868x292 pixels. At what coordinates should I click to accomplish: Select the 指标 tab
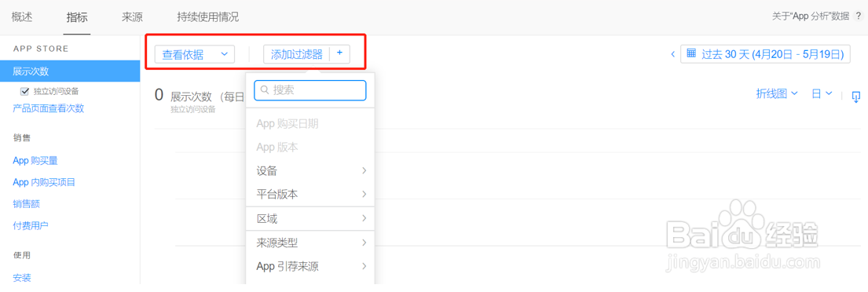[77, 17]
